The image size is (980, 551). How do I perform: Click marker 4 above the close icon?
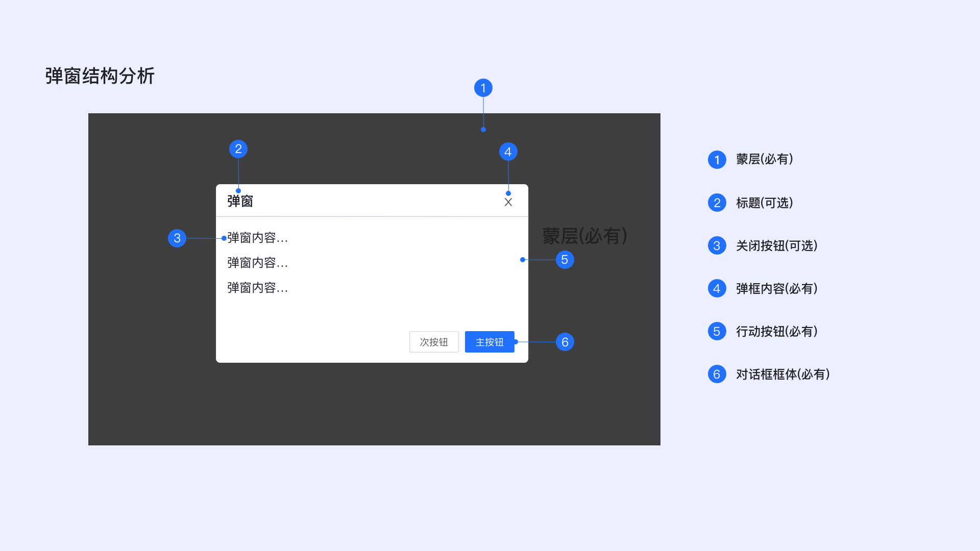coord(508,152)
